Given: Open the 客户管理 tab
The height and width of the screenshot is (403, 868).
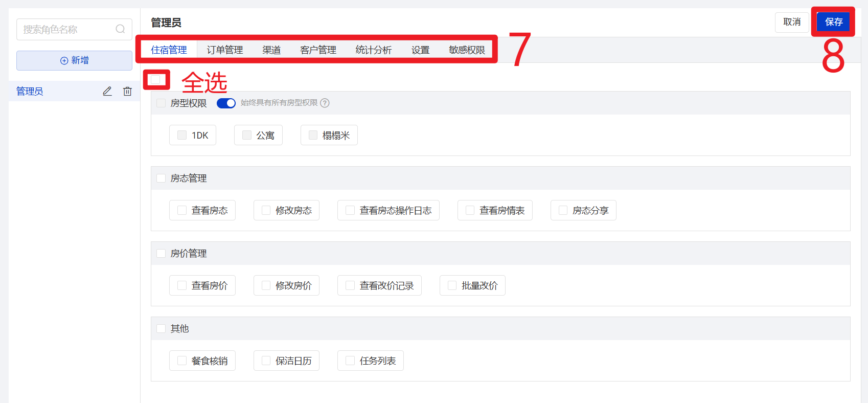Looking at the screenshot, I should [318, 50].
